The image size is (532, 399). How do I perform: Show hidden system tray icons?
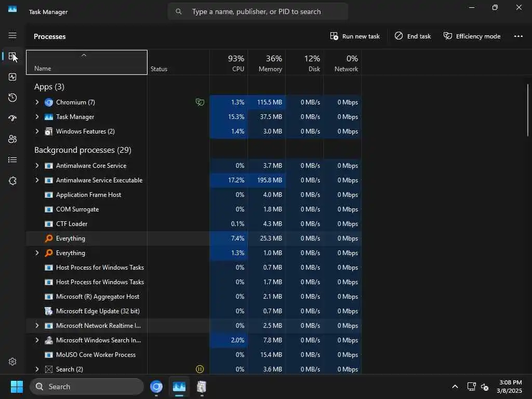455,387
